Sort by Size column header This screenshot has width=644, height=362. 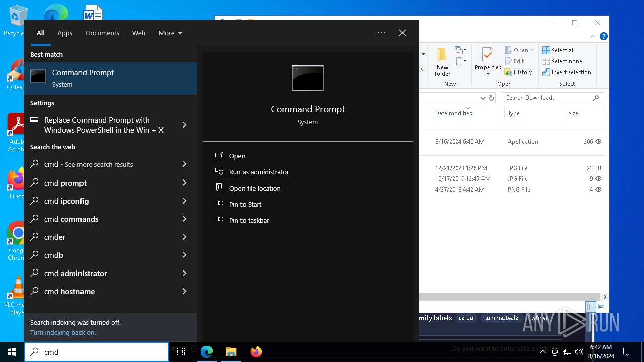tap(584, 113)
